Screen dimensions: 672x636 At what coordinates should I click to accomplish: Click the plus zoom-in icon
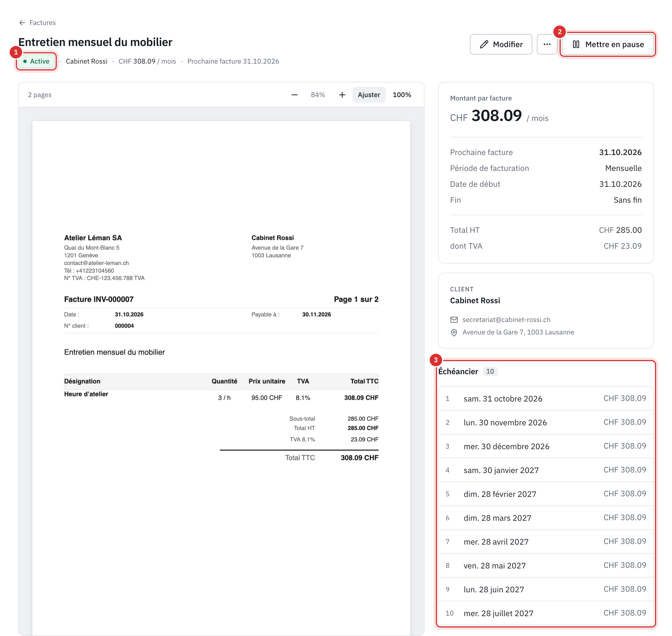coord(342,95)
